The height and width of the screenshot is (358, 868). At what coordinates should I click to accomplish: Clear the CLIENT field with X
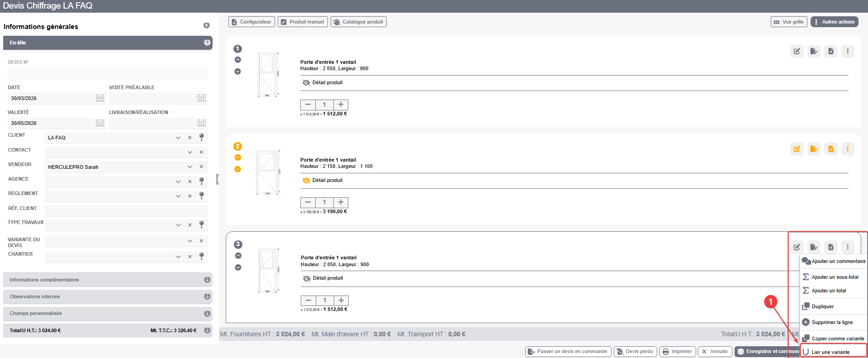[x=190, y=138]
